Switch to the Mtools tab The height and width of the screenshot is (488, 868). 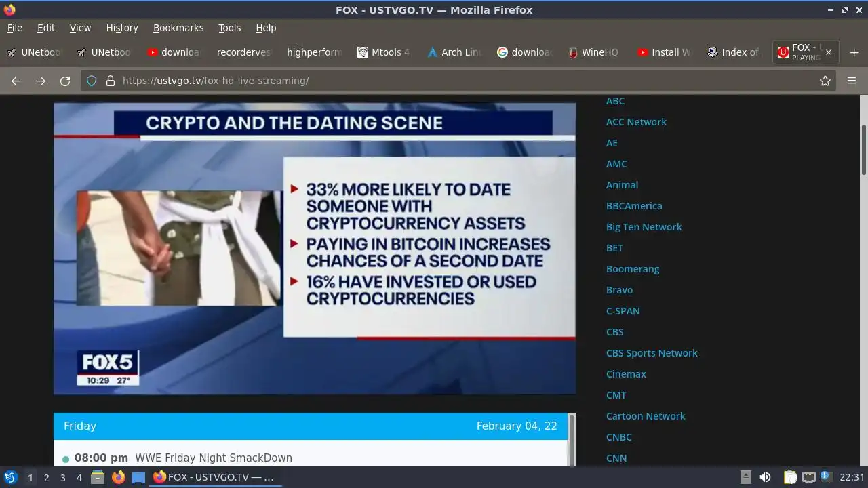pyautogui.click(x=384, y=52)
